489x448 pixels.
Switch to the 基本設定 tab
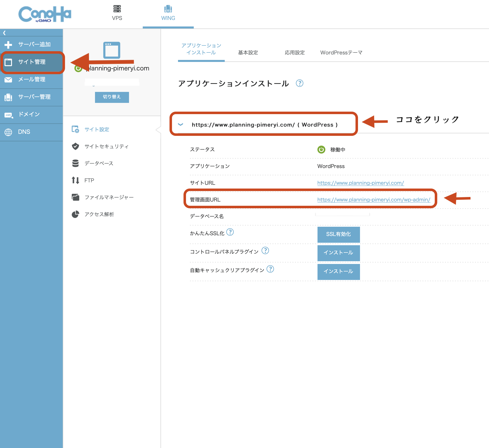coord(248,53)
